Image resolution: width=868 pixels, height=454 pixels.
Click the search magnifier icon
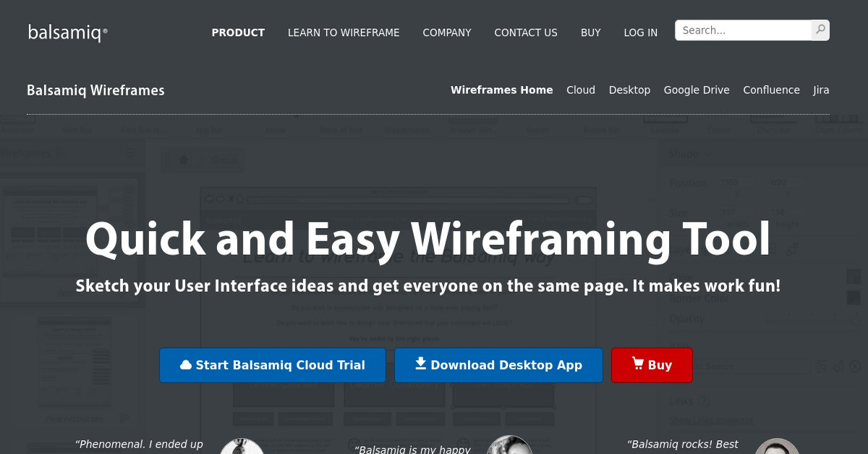tap(820, 30)
